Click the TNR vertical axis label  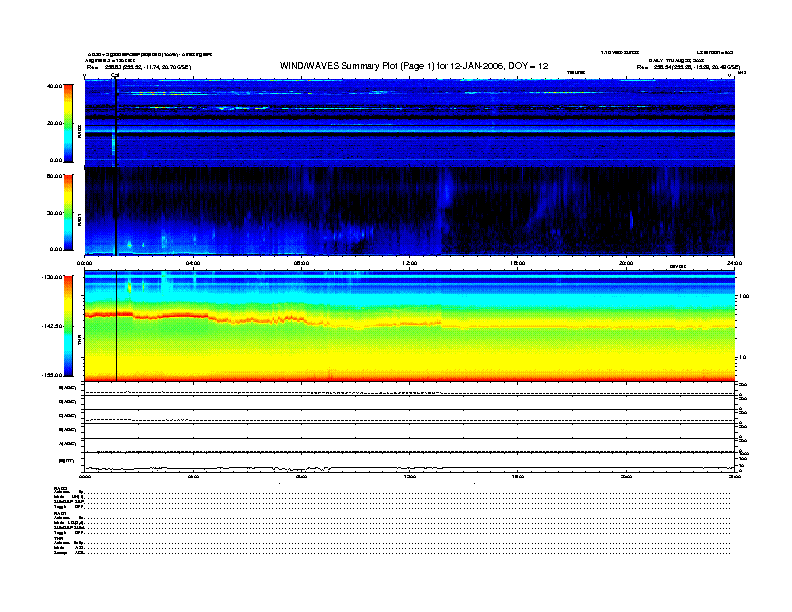pyautogui.click(x=79, y=342)
